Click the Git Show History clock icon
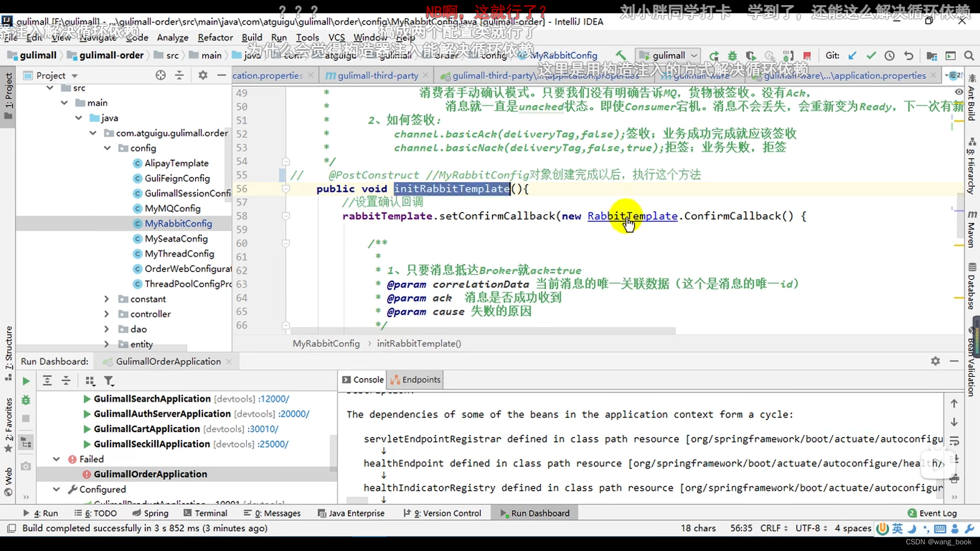Viewport: 980px width, 551px height. (890, 56)
